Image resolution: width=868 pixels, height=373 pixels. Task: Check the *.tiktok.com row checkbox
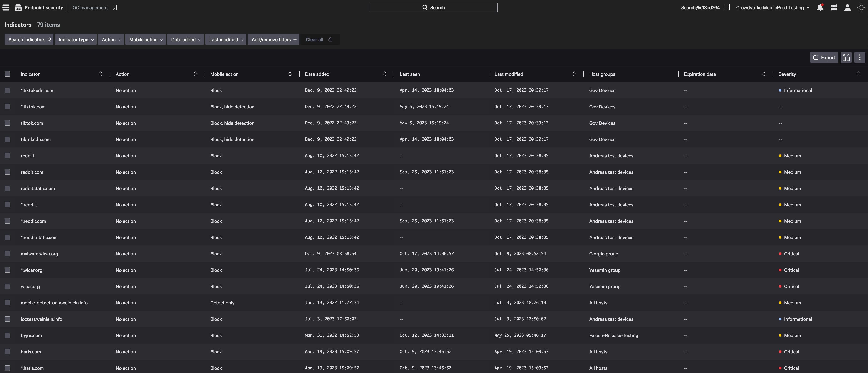[7, 107]
